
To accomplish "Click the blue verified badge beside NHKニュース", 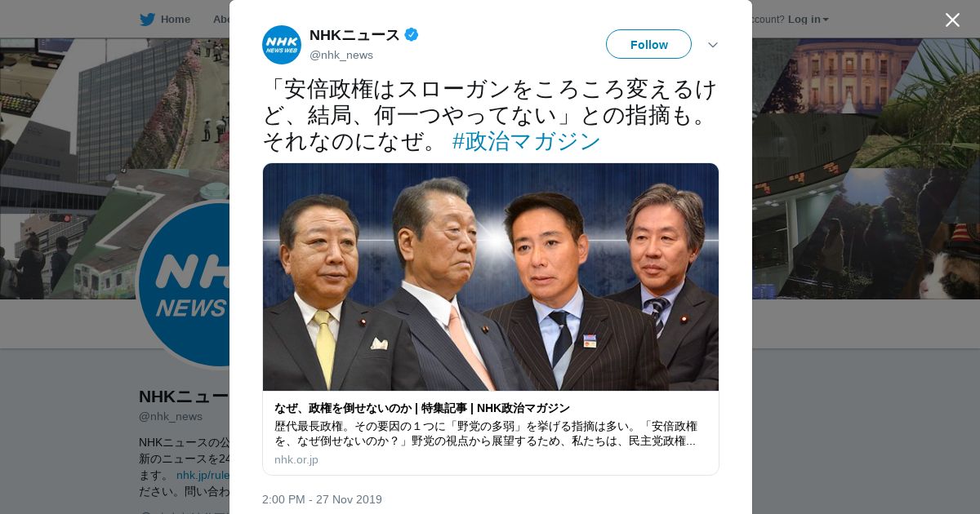I will (x=412, y=34).
